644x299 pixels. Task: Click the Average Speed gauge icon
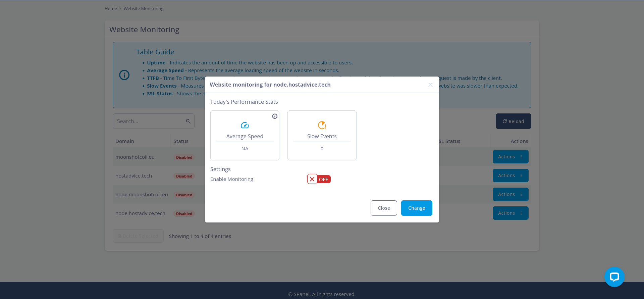(x=245, y=125)
